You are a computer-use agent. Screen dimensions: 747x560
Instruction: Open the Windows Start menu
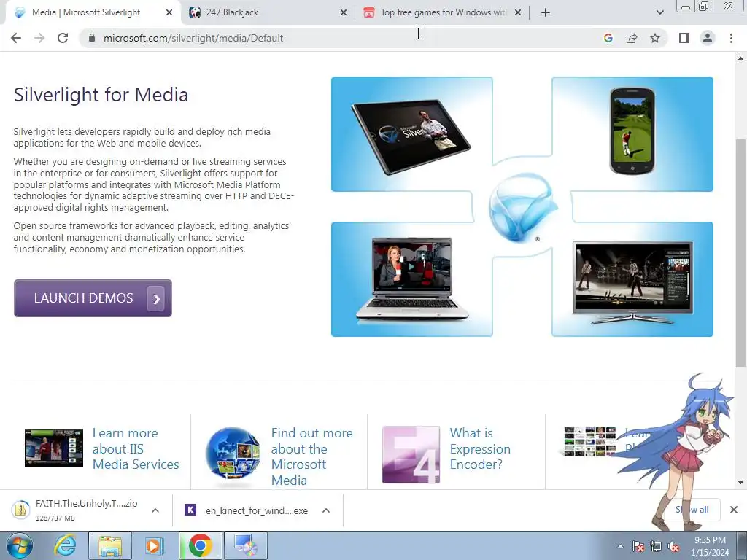[x=19, y=545]
